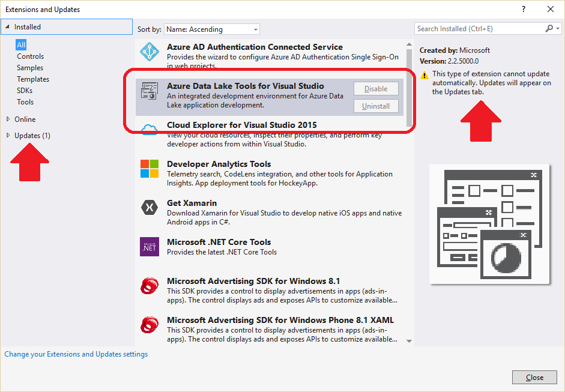565x392 pixels.
Task: Open Change your Extensions and Updates settings link
Action: point(76,354)
